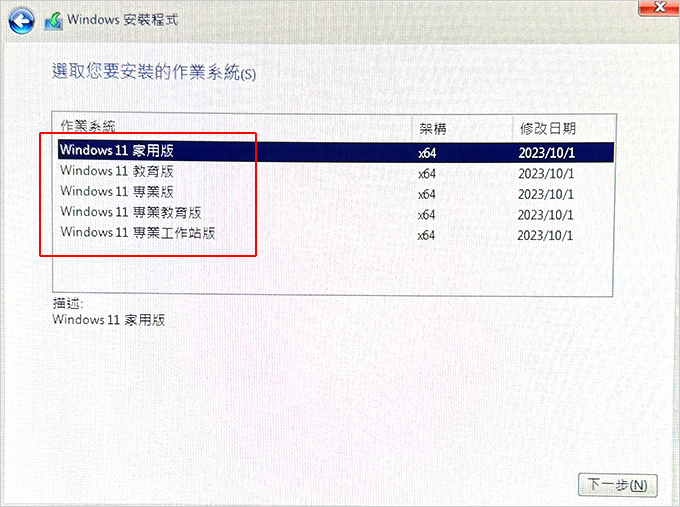Select Windows 11 專業版 row
Viewport: 680px width, 507px height.
(x=336, y=193)
